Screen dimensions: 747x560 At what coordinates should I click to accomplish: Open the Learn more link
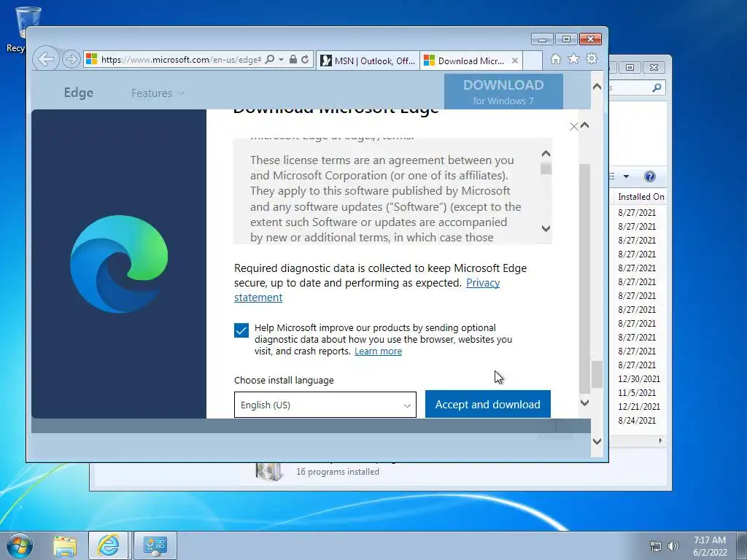coord(379,351)
